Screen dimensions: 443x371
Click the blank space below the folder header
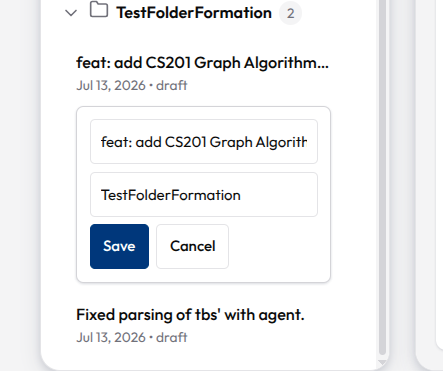[x=200, y=37]
